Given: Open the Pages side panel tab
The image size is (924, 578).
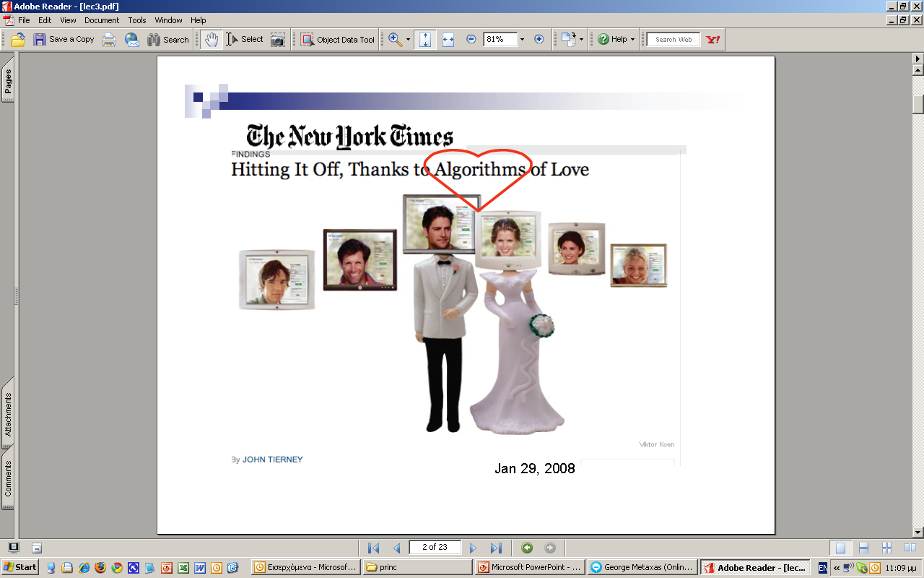Looking at the screenshot, I should point(8,81).
